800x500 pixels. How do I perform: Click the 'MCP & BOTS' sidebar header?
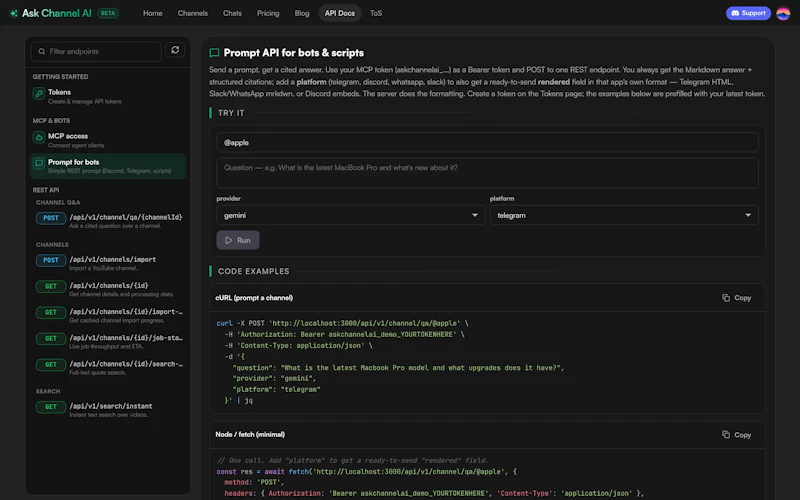[51, 120]
